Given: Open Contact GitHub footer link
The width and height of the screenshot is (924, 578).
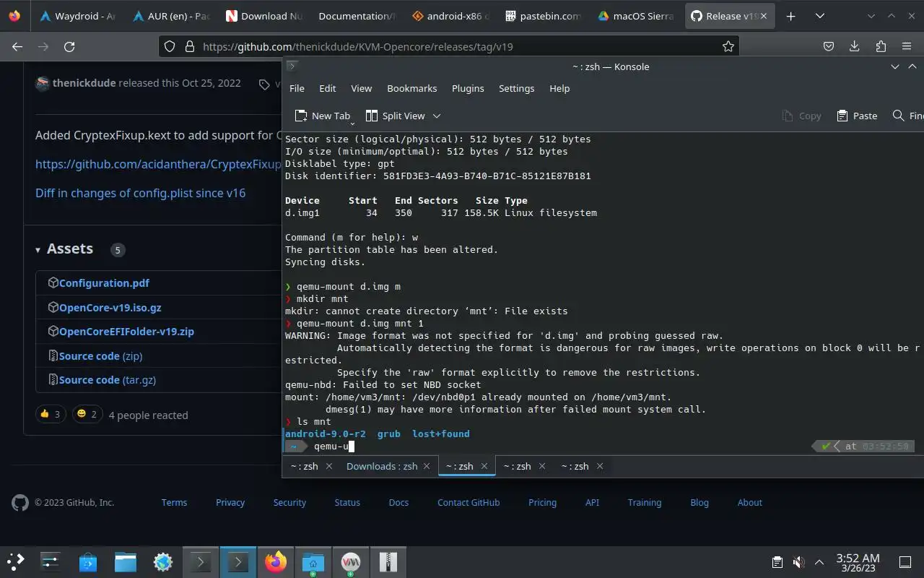Looking at the screenshot, I should click(468, 502).
